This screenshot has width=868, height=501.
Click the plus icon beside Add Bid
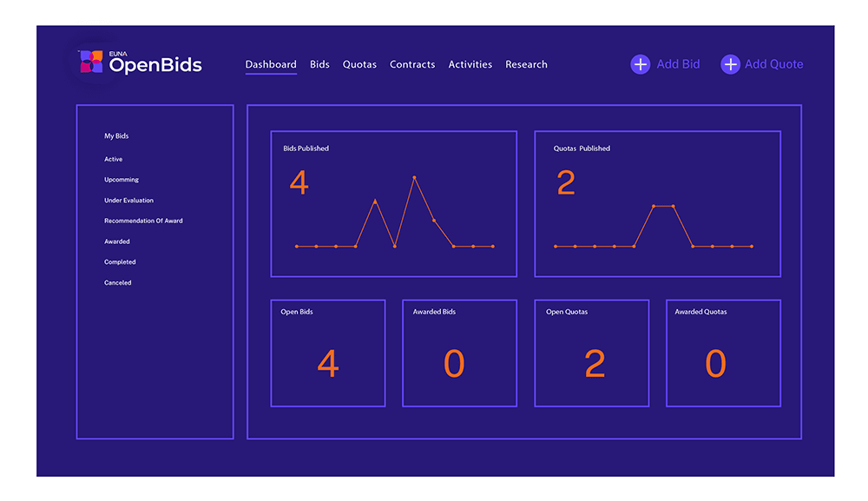pos(640,63)
